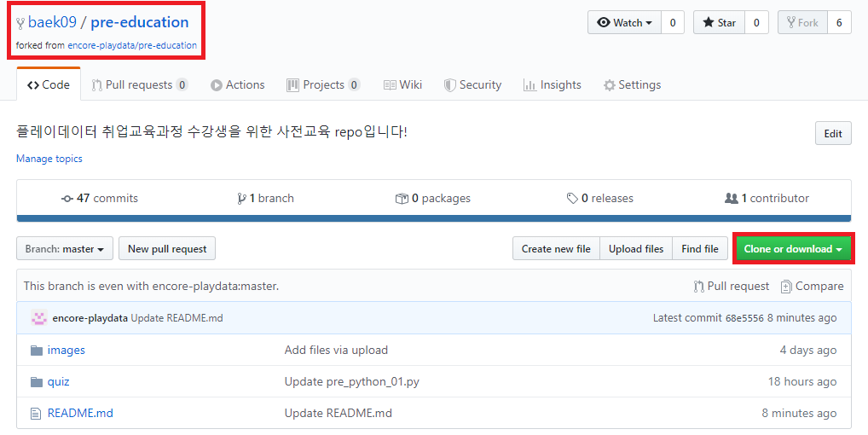
Task: Click the watchers count next to Watch
Action: tap(673, 23)
